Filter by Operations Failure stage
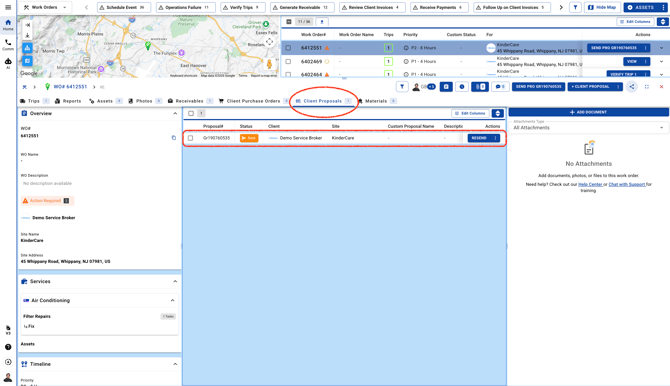The height and width of the screenshot is (386, 670). click(x=186, y=7)
